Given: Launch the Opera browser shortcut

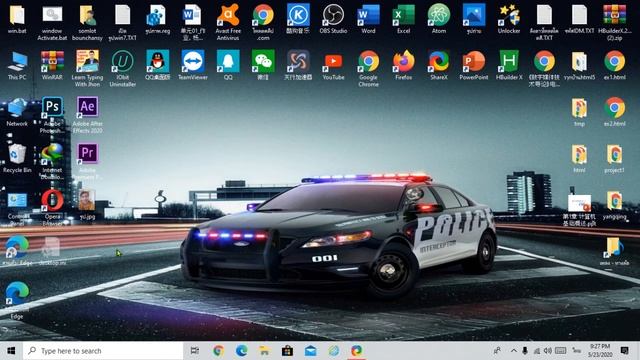Looking at the screenshot, I should 52,201.
